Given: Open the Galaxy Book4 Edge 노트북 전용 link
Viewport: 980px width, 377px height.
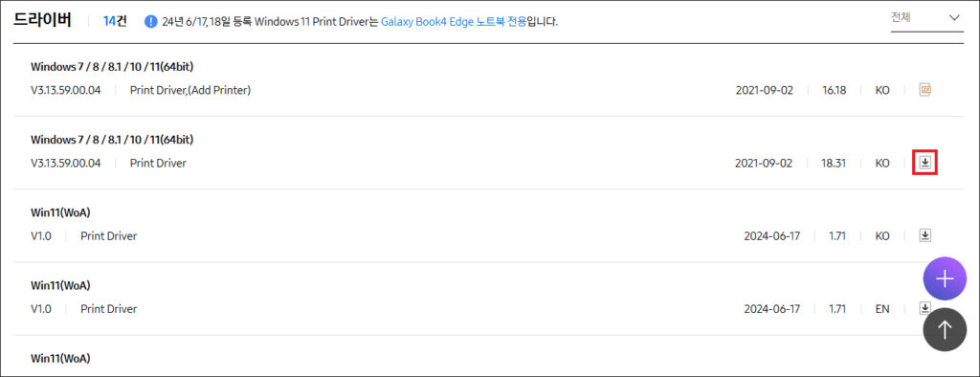Looking at the screenshot, I should 453,21.
